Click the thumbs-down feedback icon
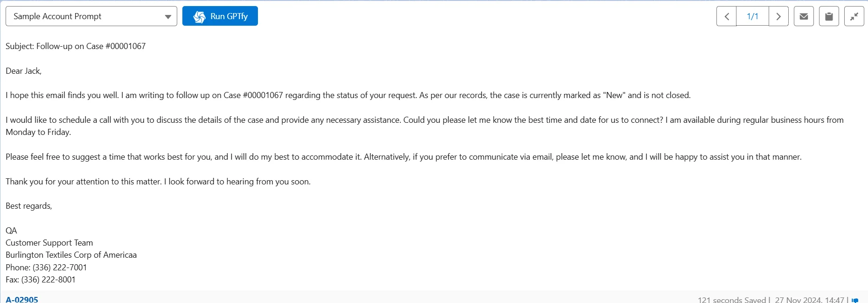This screenshot has height=303, width=868. click(x=855, y=300)
